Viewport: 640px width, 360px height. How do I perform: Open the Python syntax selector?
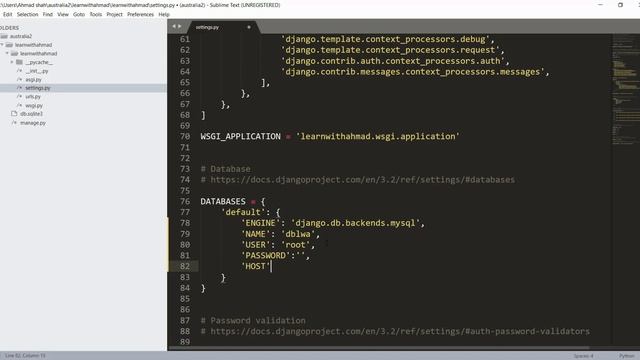coord(627,356)
